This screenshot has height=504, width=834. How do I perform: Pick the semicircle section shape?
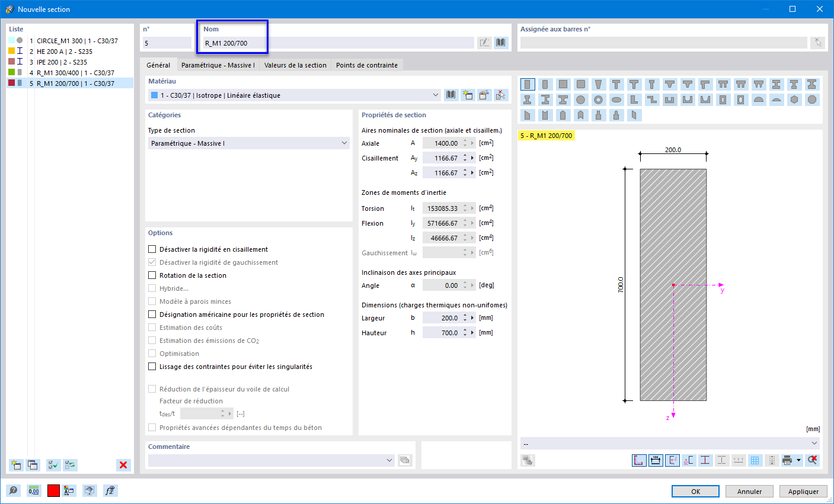coord(759,99)
